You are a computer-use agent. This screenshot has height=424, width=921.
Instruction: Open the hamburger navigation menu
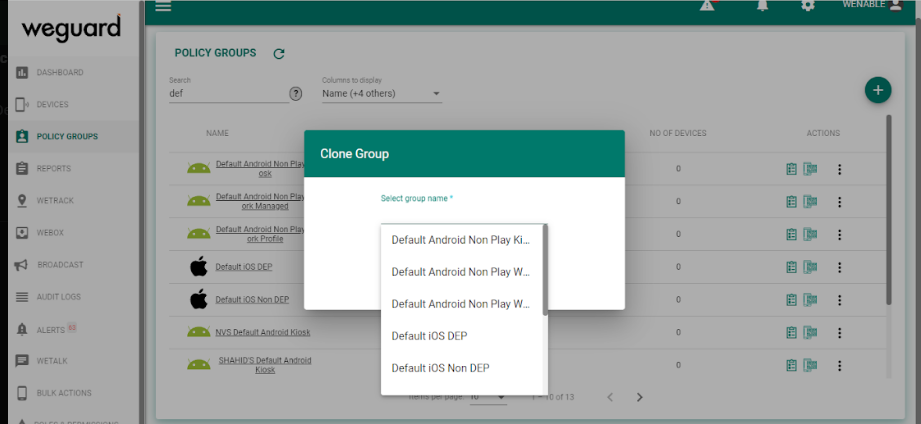pos(163,6)
